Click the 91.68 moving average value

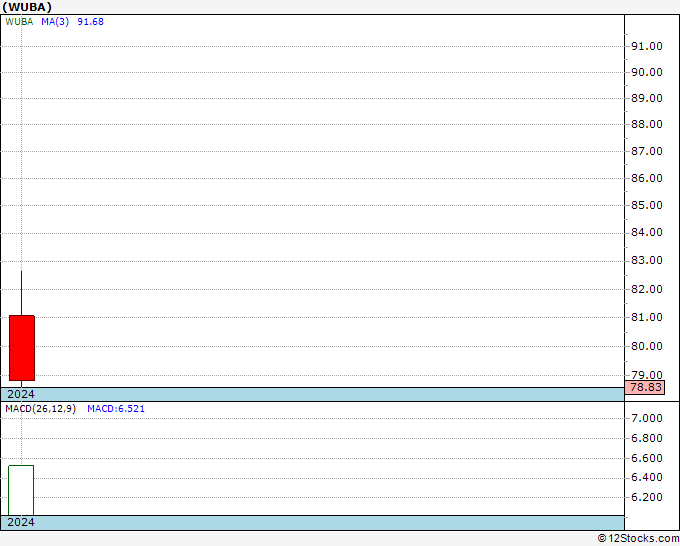tap(91, 22)
